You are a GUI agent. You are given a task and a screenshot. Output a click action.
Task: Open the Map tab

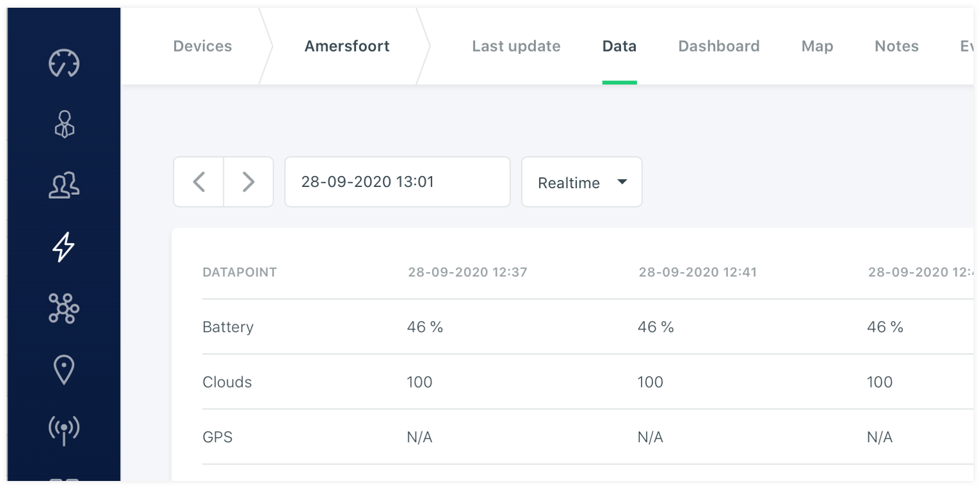click(x=817, y=46)
